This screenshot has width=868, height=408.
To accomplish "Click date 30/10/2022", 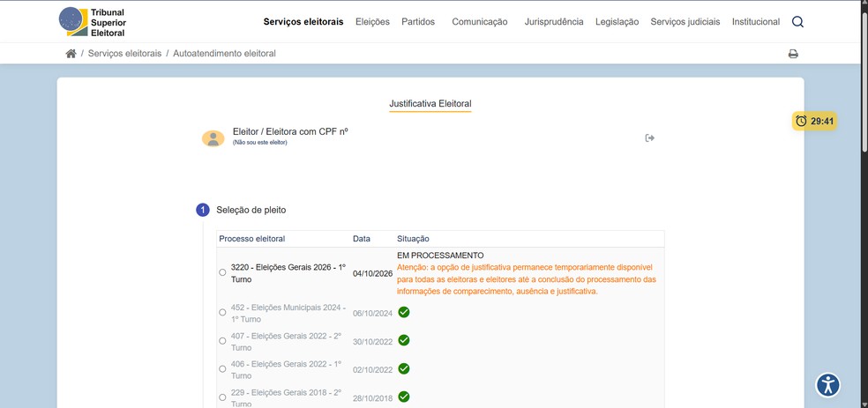I will tap(372, 342).
